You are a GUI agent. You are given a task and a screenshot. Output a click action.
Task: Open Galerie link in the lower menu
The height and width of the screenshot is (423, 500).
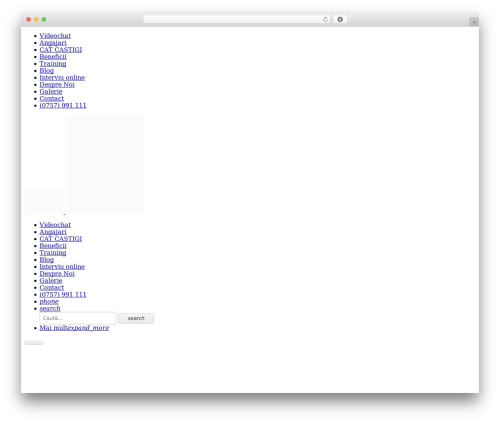click(51, 281)
